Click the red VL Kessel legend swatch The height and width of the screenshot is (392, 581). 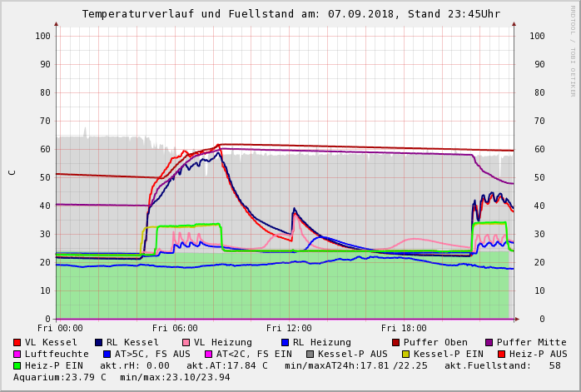(17, 342)
